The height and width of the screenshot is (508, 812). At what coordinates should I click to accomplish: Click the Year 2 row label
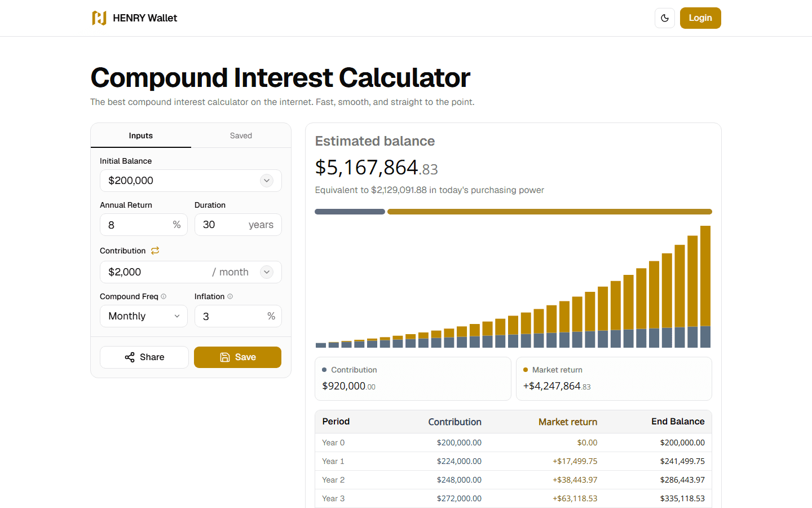coord(333,480)
